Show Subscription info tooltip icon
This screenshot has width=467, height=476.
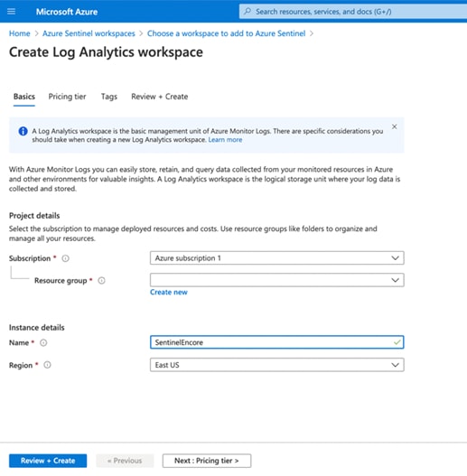(66, 258)
